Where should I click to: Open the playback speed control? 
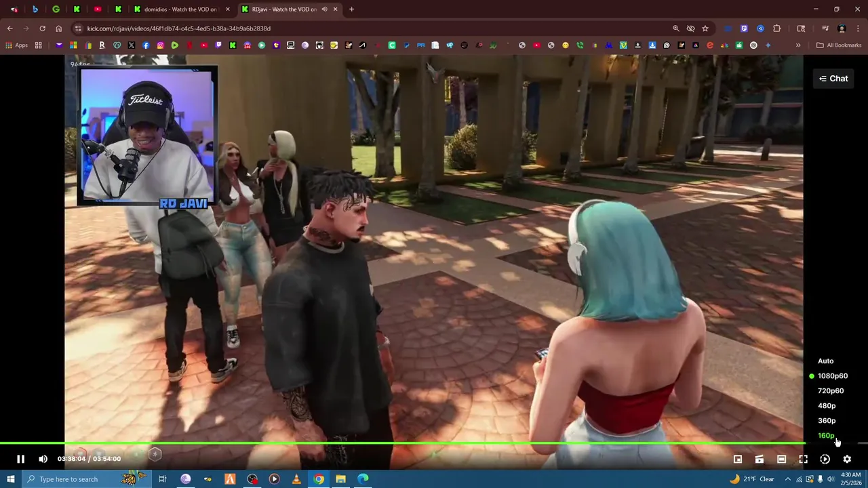(825, 459)
